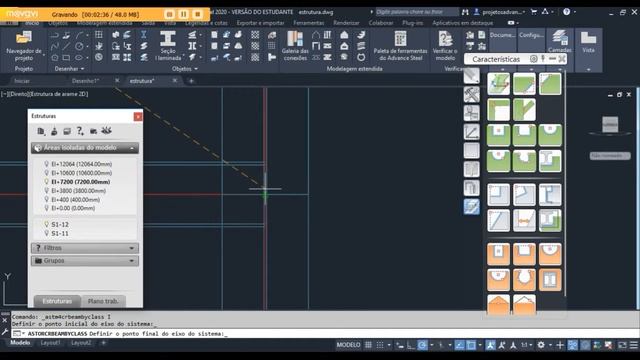640x360 pixels.
Task: Open the Vista ribbon panel
Action: click(588, 42)
